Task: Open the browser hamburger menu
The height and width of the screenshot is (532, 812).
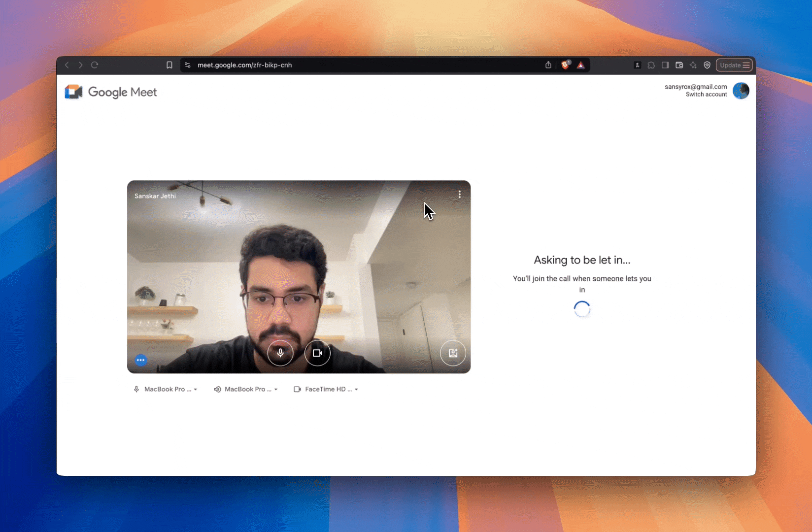Action: 745,65
